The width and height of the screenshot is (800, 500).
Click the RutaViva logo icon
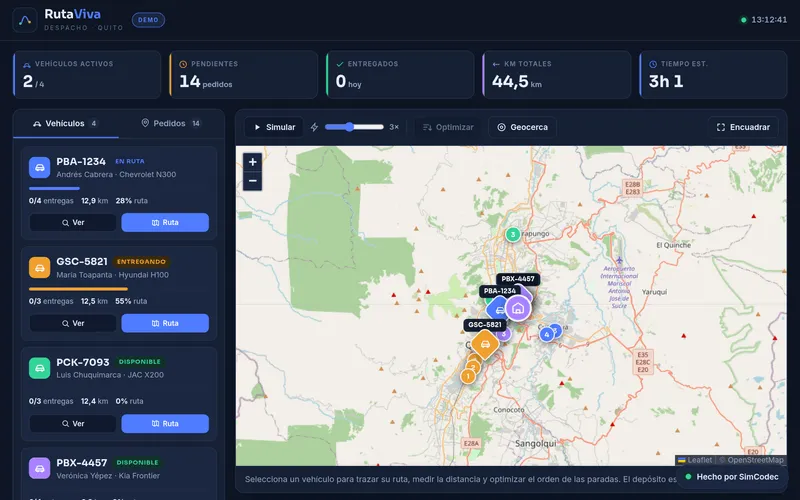pos(24,20)
